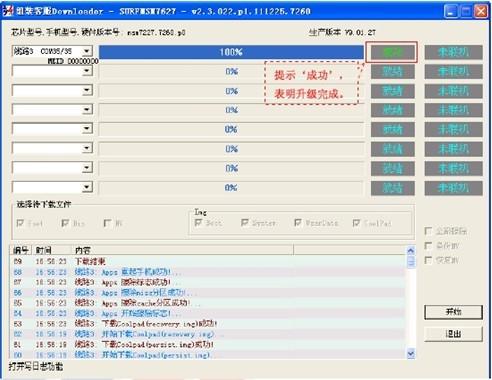Toggle the leftmost checkbox under 选择待下载文件
The width and height of the screenshot is (492, 380).
pyautogui.click(x=20, y=223)
